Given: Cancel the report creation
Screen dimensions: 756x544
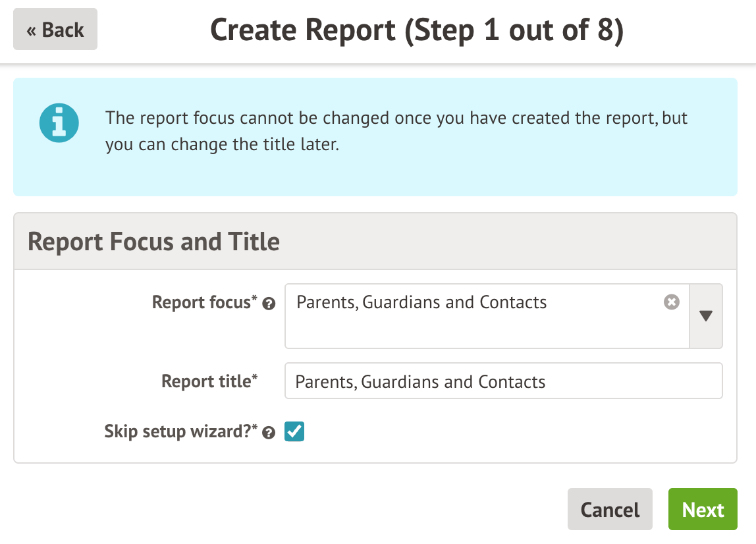Looking at the screenshot, I should (610, 510).
